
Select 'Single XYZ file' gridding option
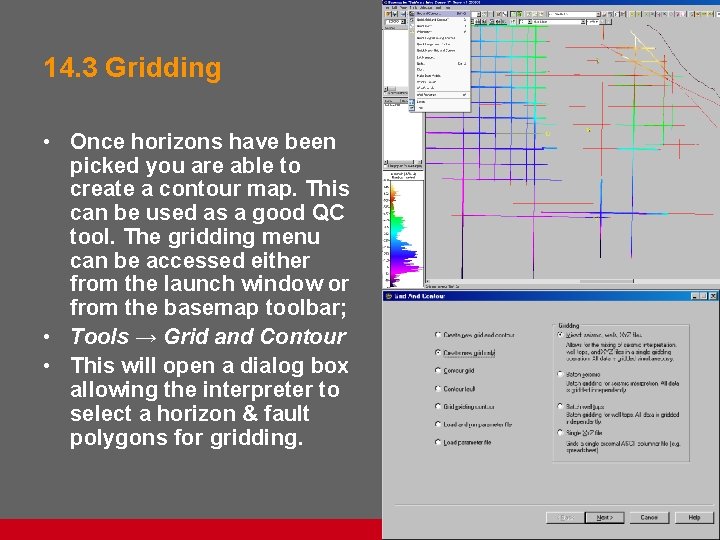[580, 433]
